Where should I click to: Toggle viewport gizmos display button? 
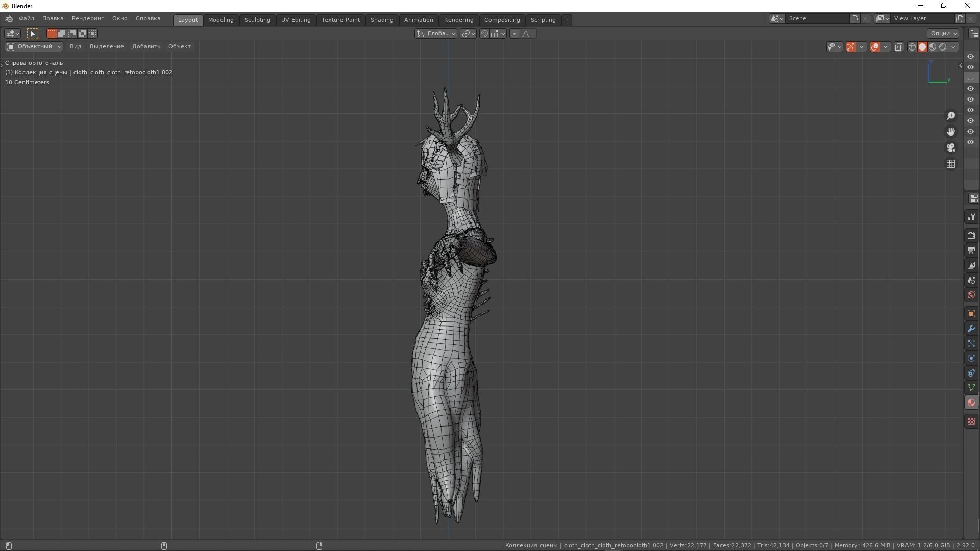(851, 47)
